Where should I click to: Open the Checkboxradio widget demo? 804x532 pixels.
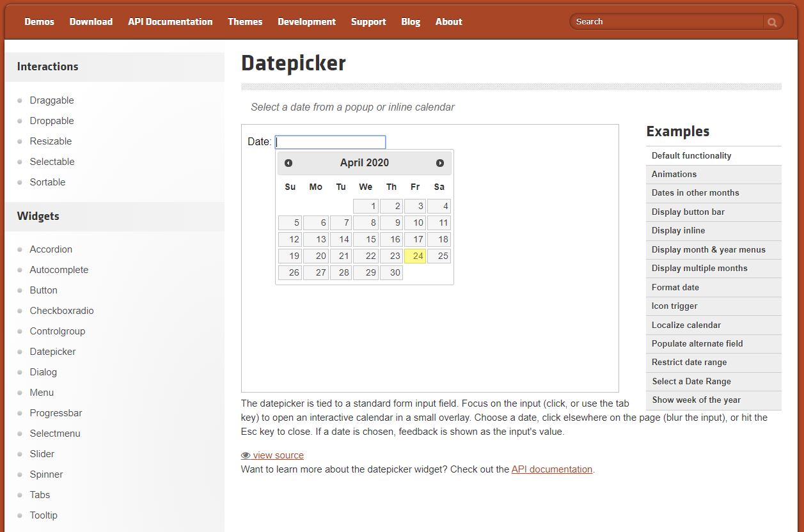pos(61,311)
